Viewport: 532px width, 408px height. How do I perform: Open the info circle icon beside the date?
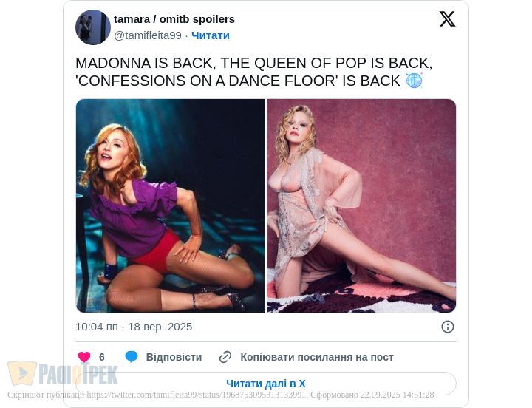pyautogui.click(x=448, y=327)
